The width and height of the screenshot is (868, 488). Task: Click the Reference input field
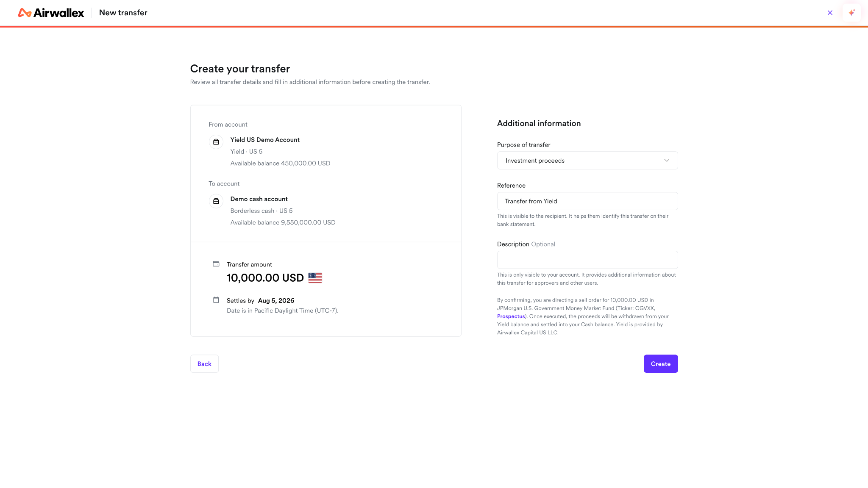[587, 201]
